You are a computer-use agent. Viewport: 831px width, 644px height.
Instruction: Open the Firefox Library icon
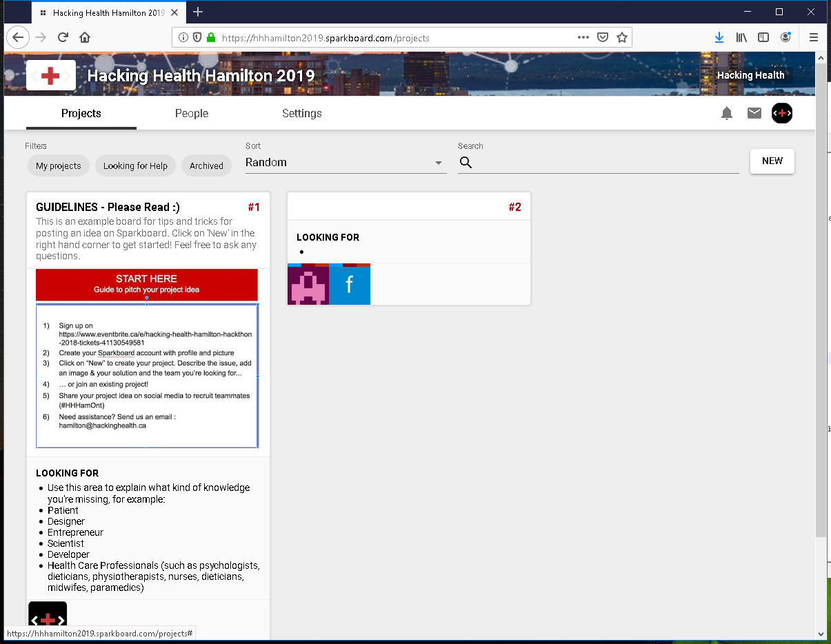pos(741,37)
